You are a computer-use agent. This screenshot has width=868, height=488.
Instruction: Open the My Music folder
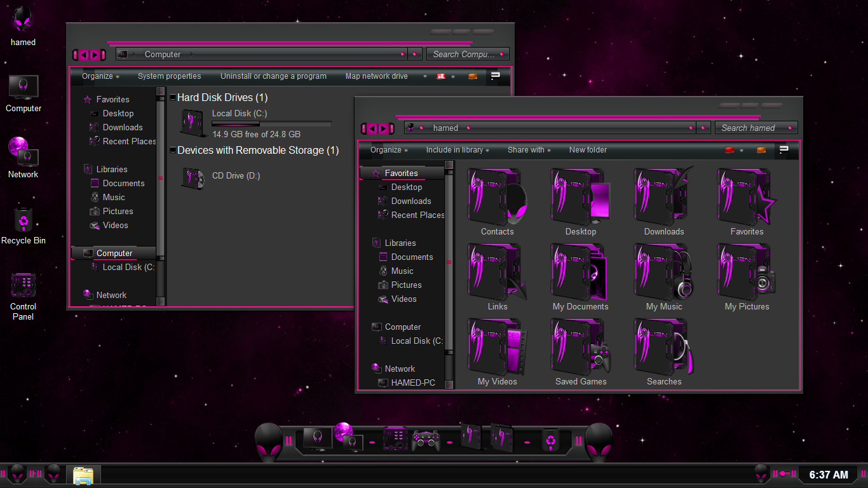pyautogui.click(x=663, y=272)
